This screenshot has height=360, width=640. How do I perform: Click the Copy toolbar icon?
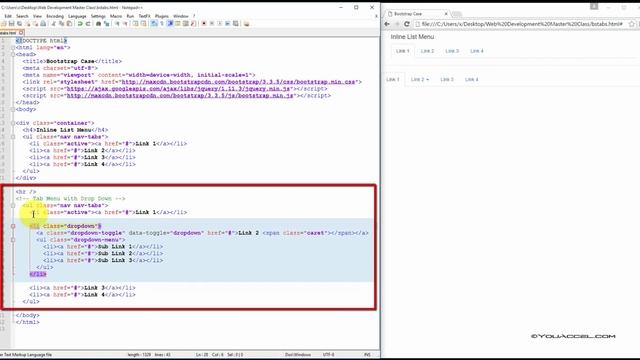pos(61,24)
